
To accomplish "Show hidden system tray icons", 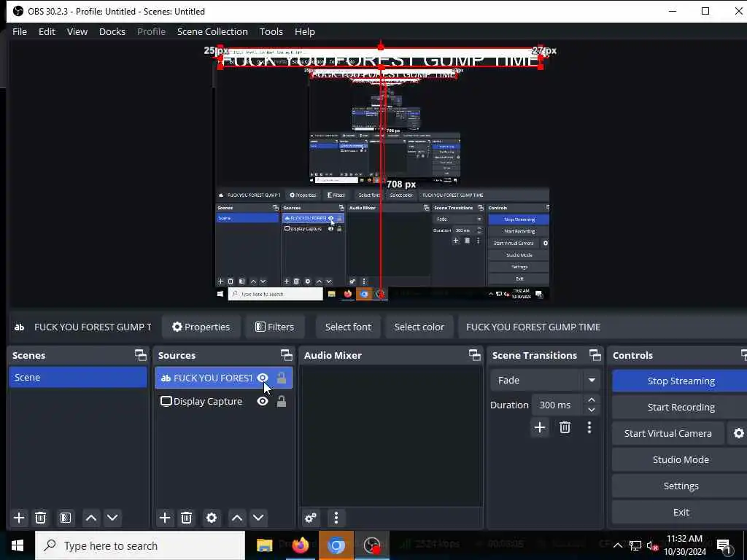I will pyautogui.click(x=617, y=545).
